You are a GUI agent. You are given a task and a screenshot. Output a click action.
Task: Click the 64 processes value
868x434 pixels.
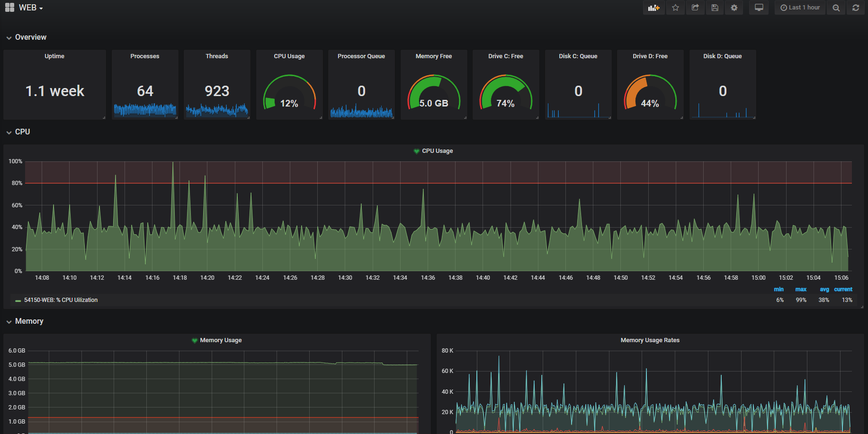(x=145, y=91)
